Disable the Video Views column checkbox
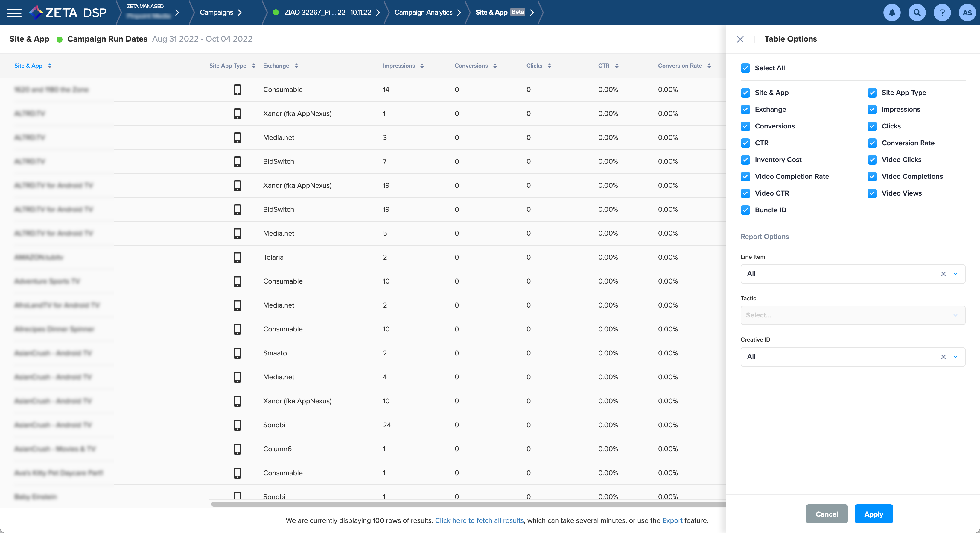Viewport: 980px width, 533px height. click(x=872, y=193)
